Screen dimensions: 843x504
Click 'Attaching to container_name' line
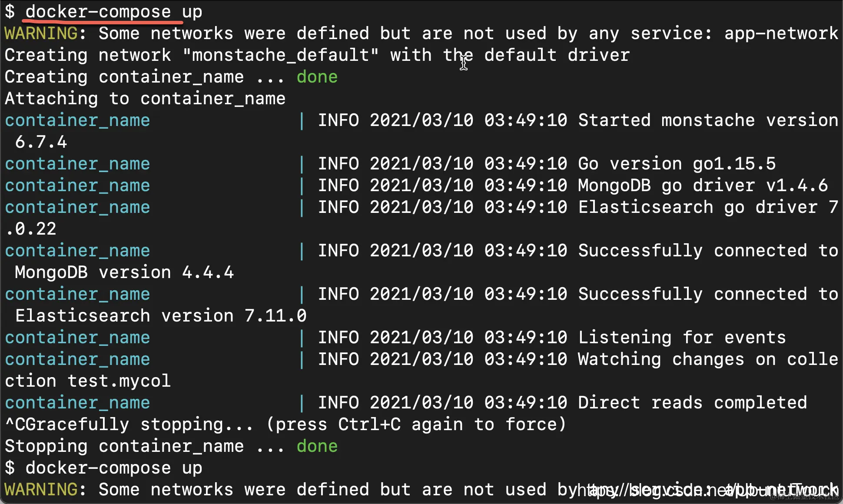(x=145, y=99)
